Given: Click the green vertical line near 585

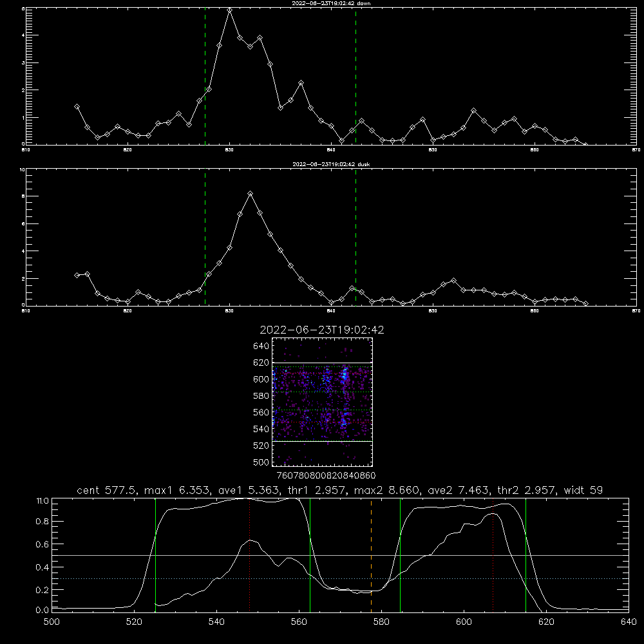Looking at the screenshot, I should point(400,555).
